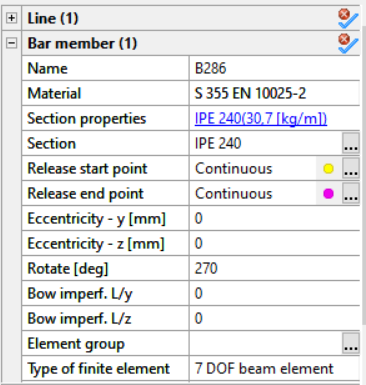Edit the Rotate [deg] value 270
The width and height of the screenshot is (366, 385).
274,268
